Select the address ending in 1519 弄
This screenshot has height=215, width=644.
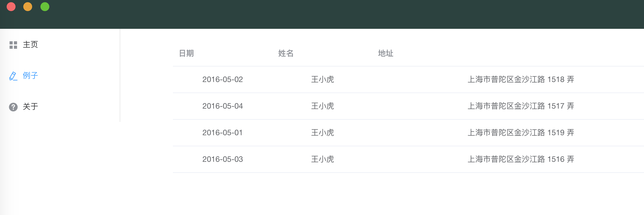coord(521,133)
